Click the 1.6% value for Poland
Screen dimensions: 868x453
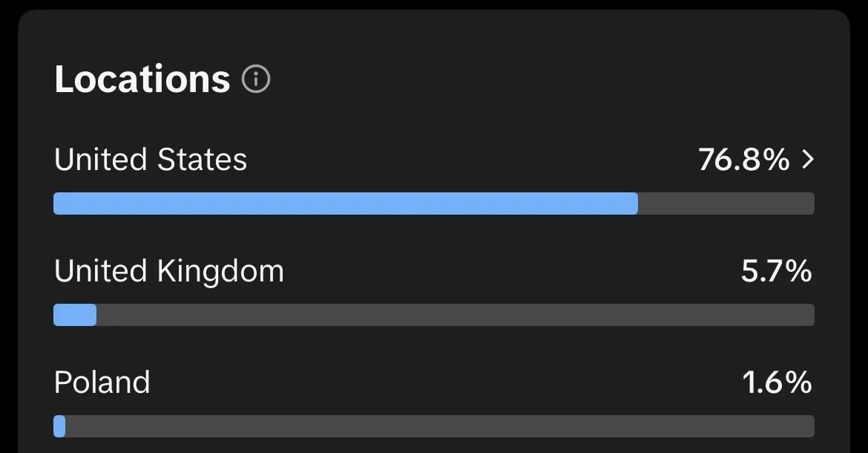pos(777,382)
